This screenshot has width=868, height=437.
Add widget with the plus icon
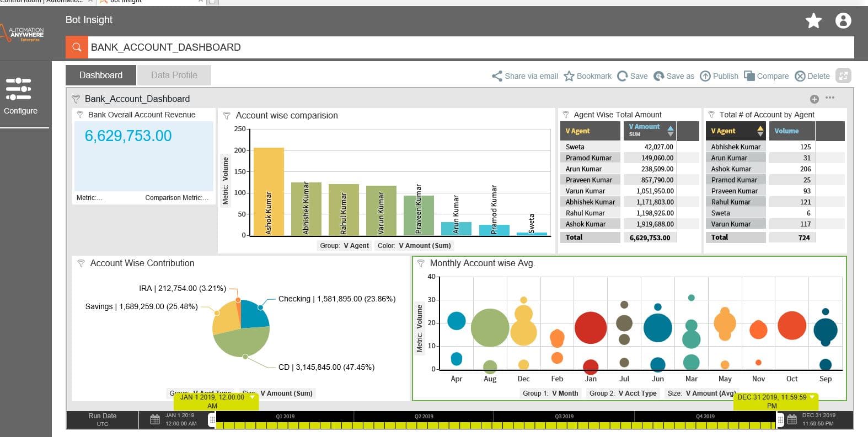(x=814, y=99)
